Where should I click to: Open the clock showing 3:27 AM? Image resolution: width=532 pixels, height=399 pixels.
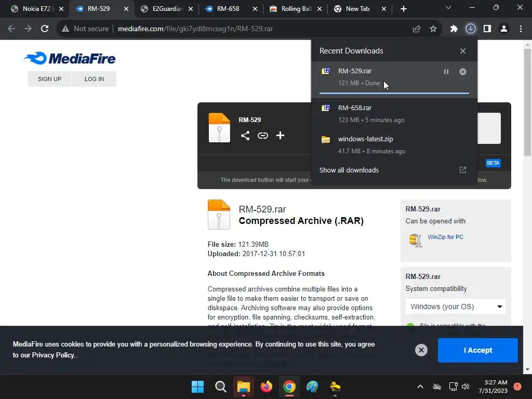(493, 387)
